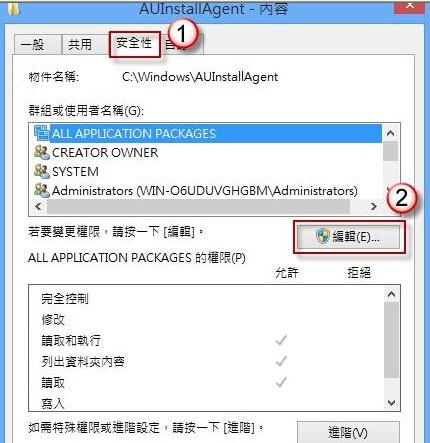Click the permissions list scroll-down arrow

tap(391, 403)
